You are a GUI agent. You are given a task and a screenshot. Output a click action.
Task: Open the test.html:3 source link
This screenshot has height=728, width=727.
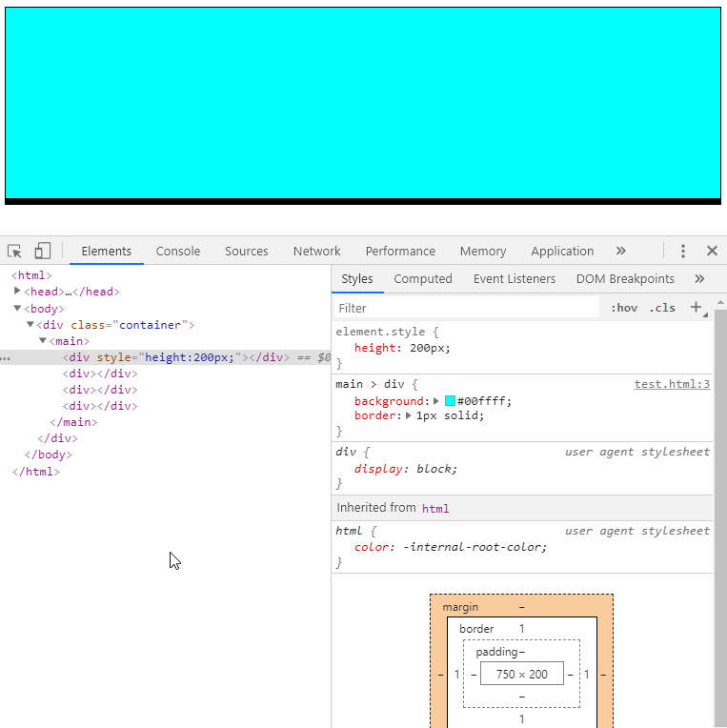pyautogui.click(x=672, y=384)
